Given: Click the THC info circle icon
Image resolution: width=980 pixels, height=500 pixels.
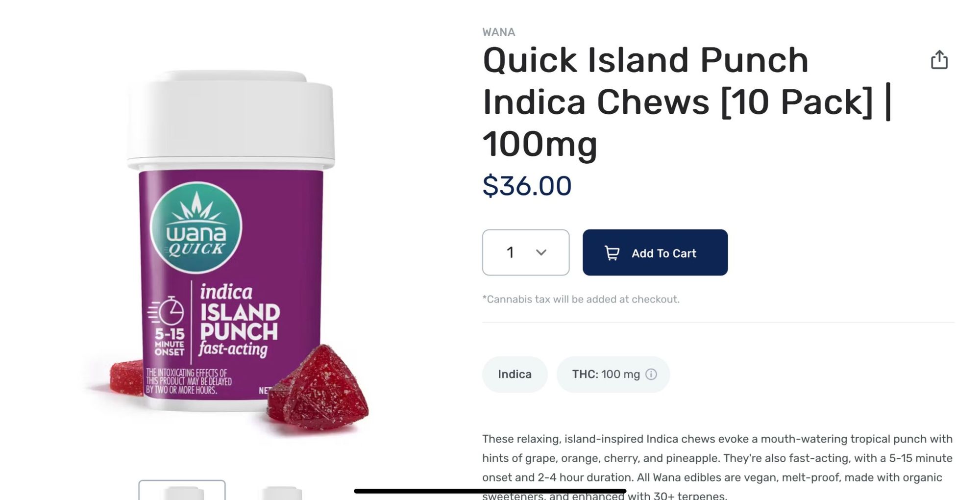Looking at the screenshot, I should click(651, 375).
